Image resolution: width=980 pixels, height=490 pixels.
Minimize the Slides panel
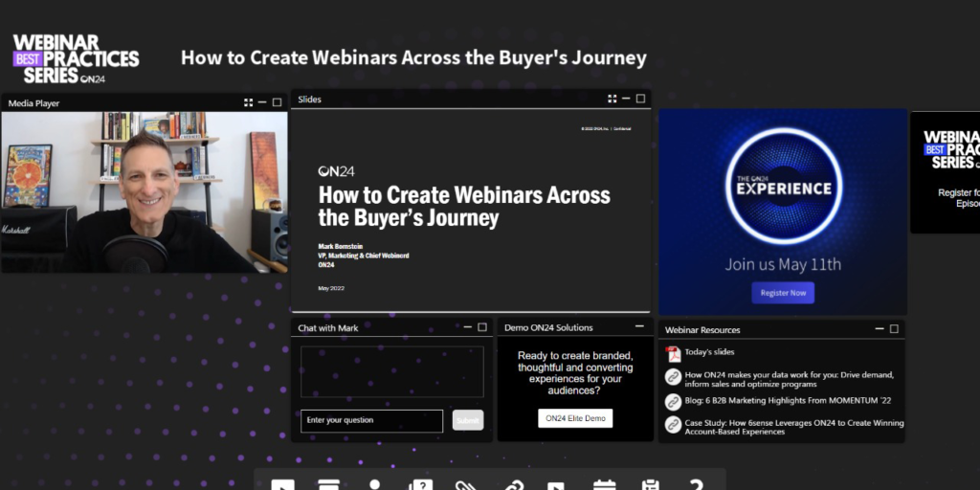pyautogui.click(x=626, y=99)
